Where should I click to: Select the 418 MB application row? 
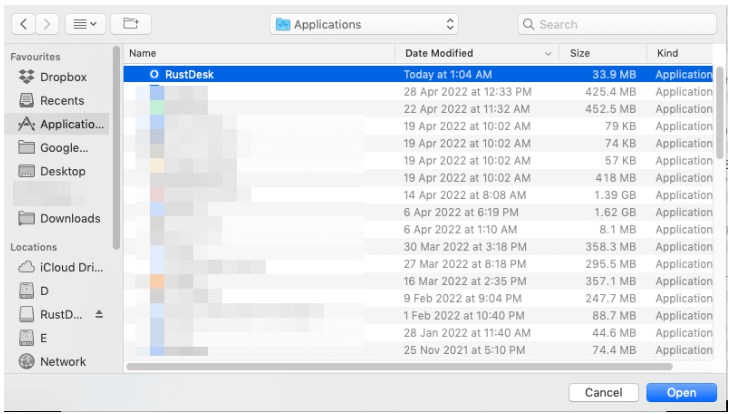coord(418,178)
